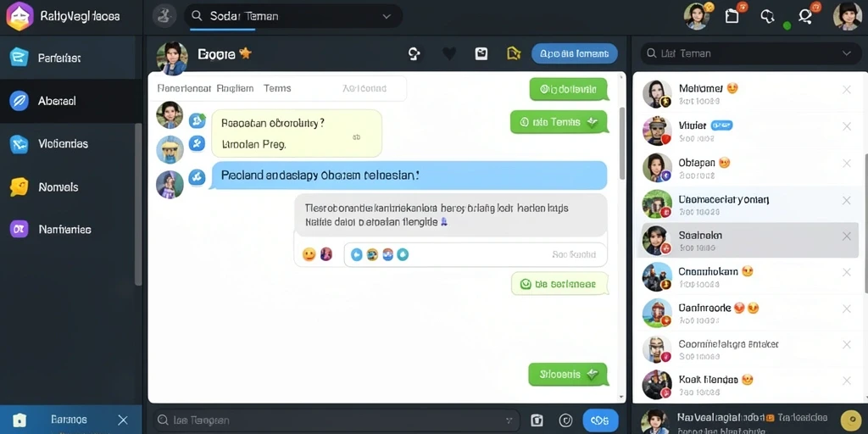Viewport: 868px width, 434px height.
Task: Open dropdown arrow in bottom message field
Action: [x=509, y=420]
